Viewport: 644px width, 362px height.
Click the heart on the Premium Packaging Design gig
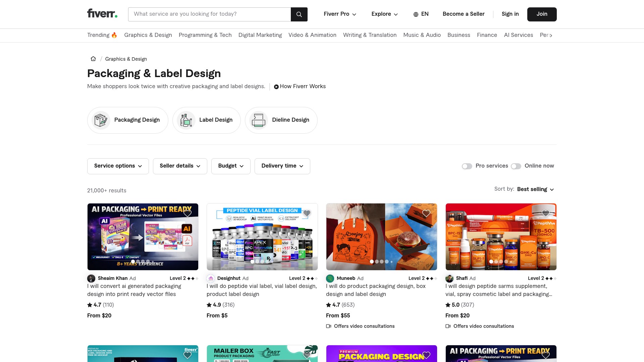pyautogui.click(x=426, y=355)
